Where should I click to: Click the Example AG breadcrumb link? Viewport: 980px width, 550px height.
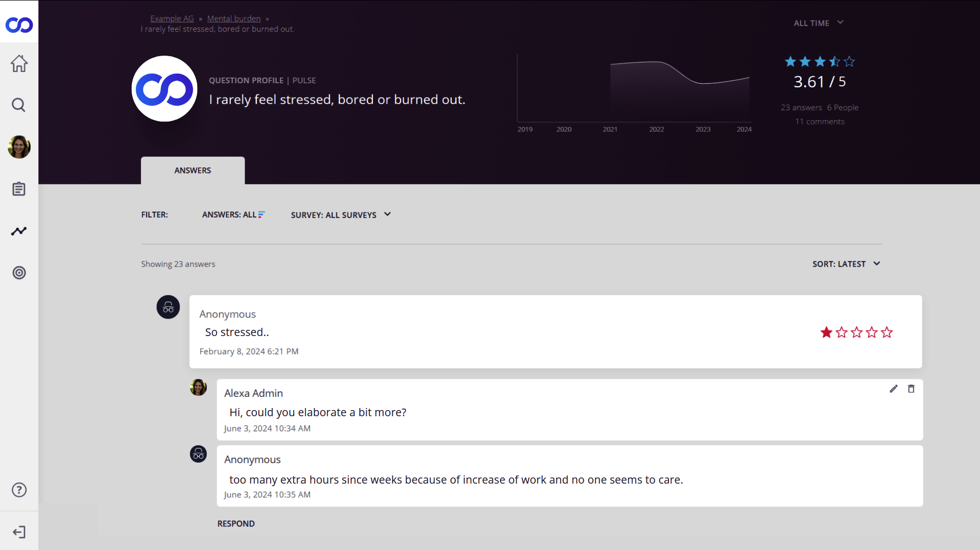(x=172, y=18)
